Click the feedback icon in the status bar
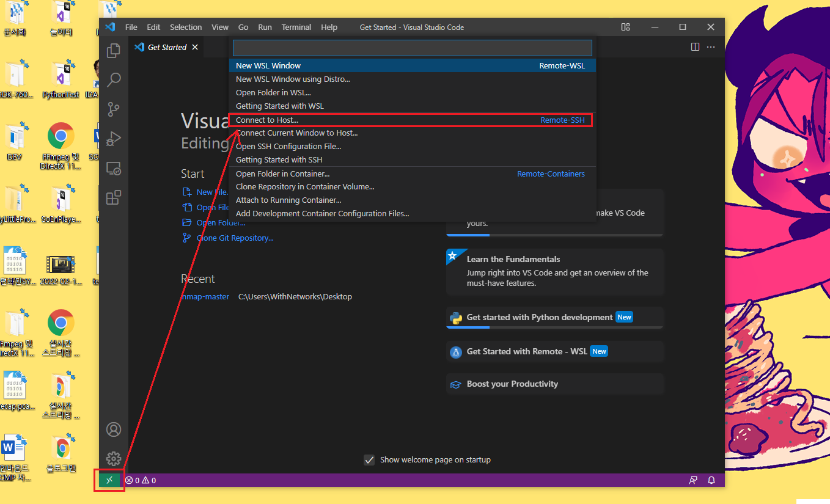This screenshot has height=504, width=830. coord(693,480)
